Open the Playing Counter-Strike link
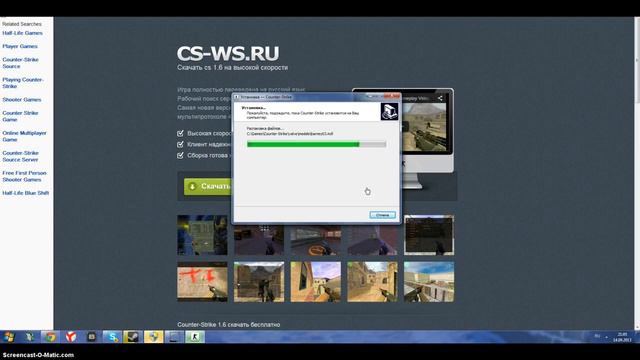 pos(23,83)
